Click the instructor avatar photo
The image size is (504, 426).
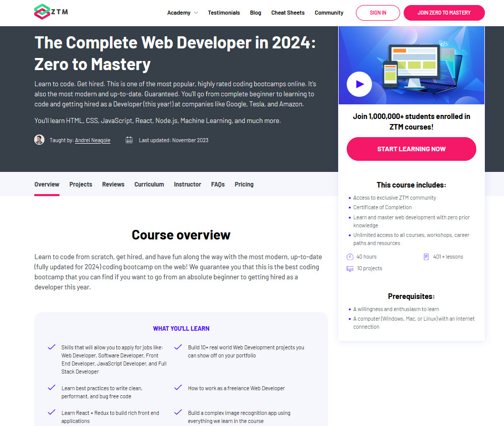39,140
